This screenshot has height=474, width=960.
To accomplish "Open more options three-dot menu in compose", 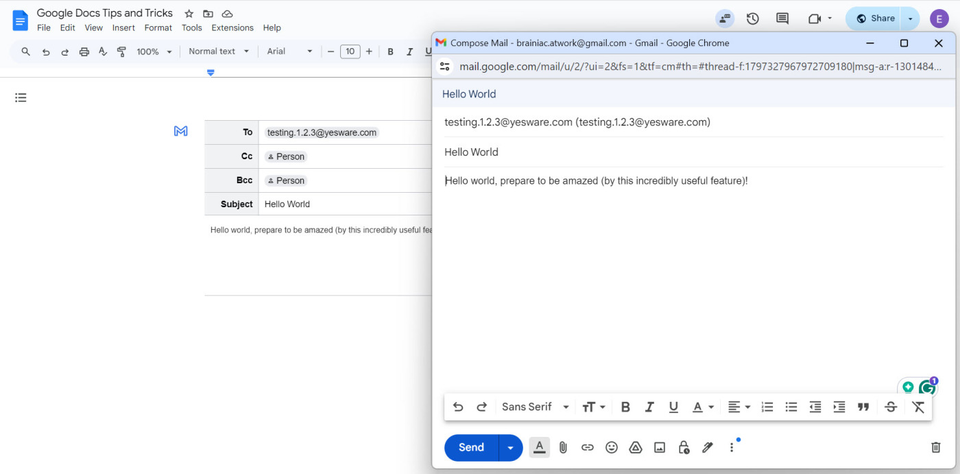I will 732,448.
